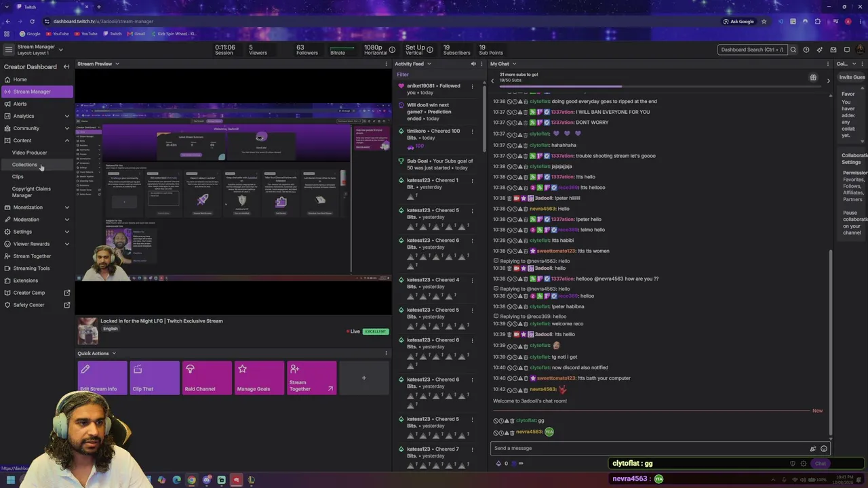The height and width of the screenshot is (488, 868).
Task: Open the Quick Actions panel dropdown
Action: [x=113, y=353]
